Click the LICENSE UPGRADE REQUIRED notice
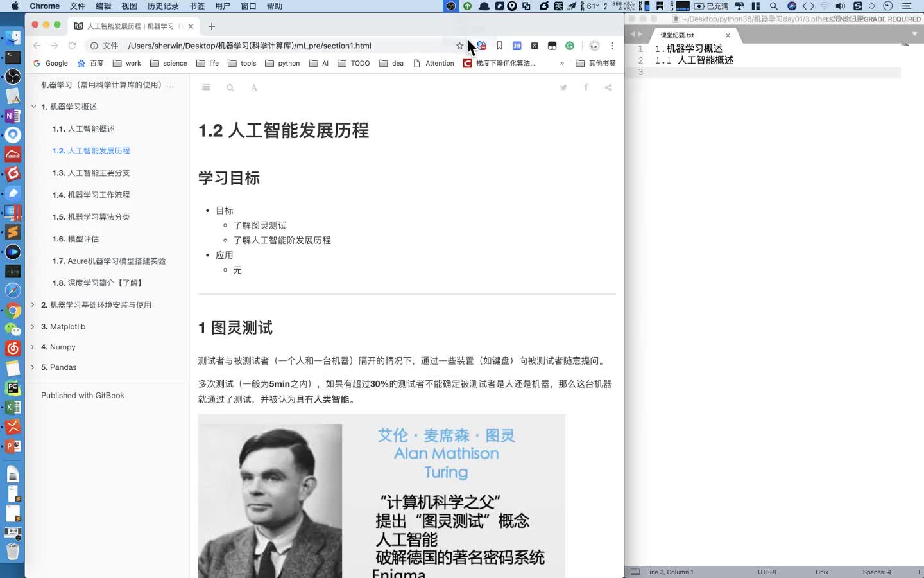 click(873, 19)
